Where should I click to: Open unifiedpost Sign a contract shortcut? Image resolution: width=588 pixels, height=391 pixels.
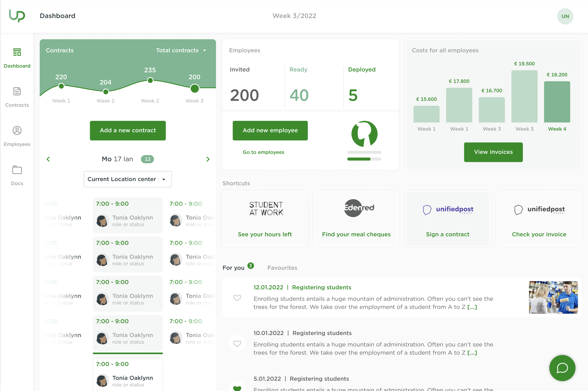[x=447, y=219]
